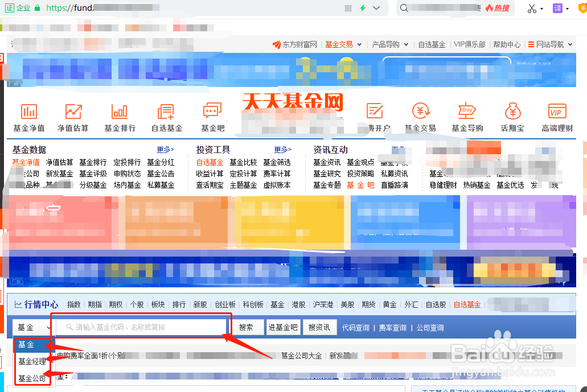Open VIP俱乐部 link
This screenshot has width=587, height=392.
tap(470, 44)
